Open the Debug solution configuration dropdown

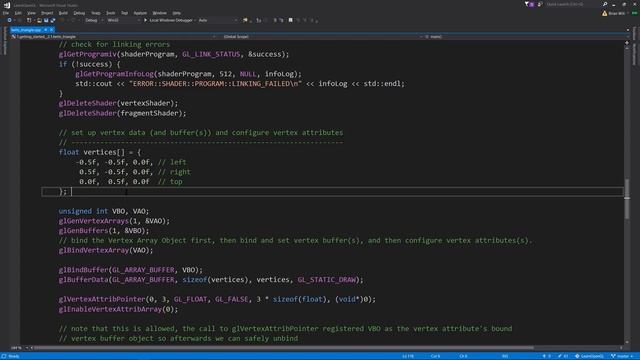click(x=94, y=20)
